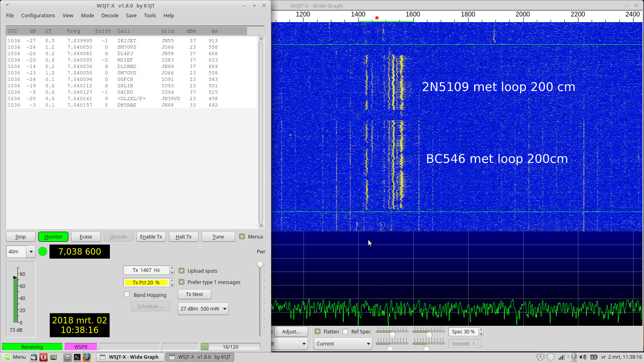The height and width of the screenshot is (362, 644).
Task: Open the microphone tray indicator
Action: pyautogui.click(x=574, y=357)
